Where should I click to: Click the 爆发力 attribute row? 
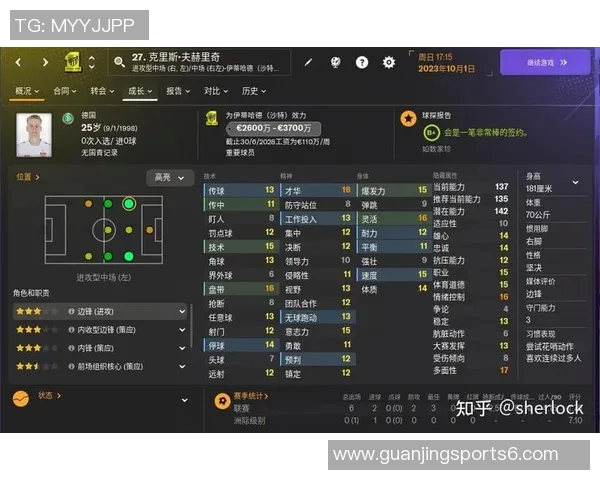[393, 190]
